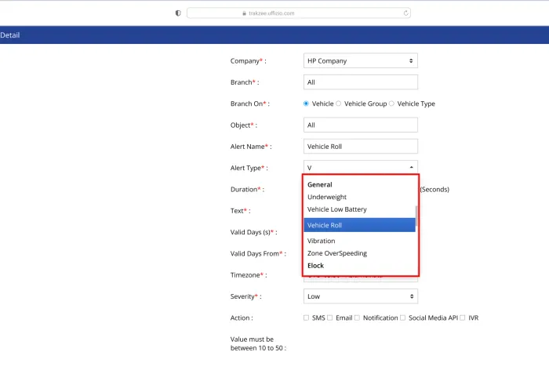
Task: Click the Alert Name text field
Action: (x=360, y=147)
